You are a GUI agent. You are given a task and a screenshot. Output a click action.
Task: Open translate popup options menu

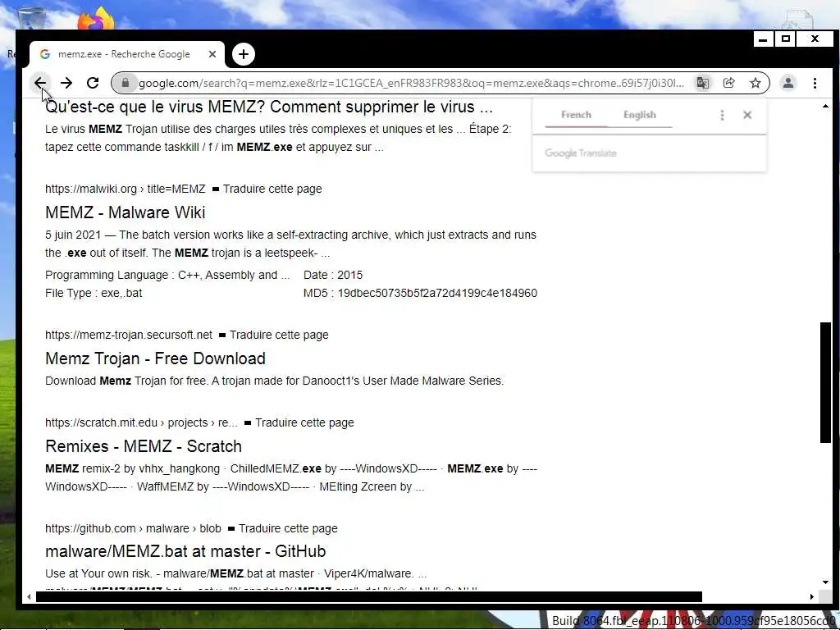[722, 115]
